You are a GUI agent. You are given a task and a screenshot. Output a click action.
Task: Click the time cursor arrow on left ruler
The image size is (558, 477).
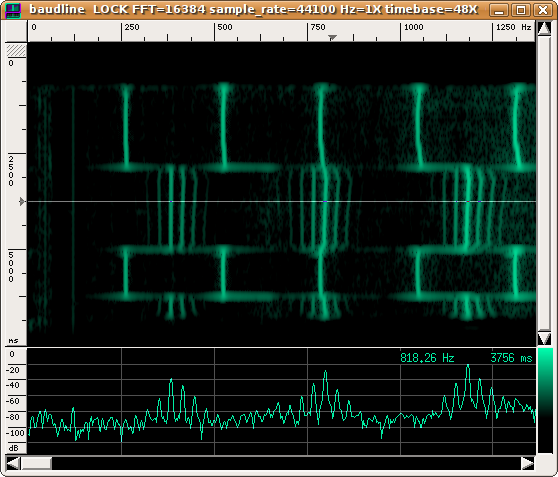pos(22,202)
